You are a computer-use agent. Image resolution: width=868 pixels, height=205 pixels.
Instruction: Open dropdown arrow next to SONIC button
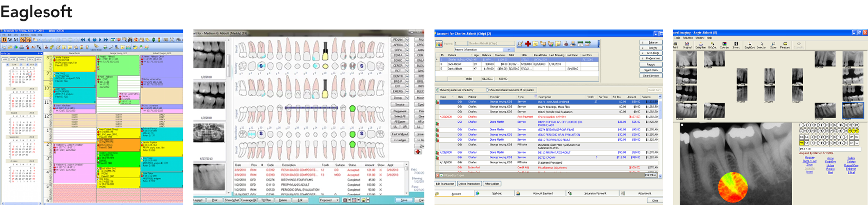(x=407, y=60)
